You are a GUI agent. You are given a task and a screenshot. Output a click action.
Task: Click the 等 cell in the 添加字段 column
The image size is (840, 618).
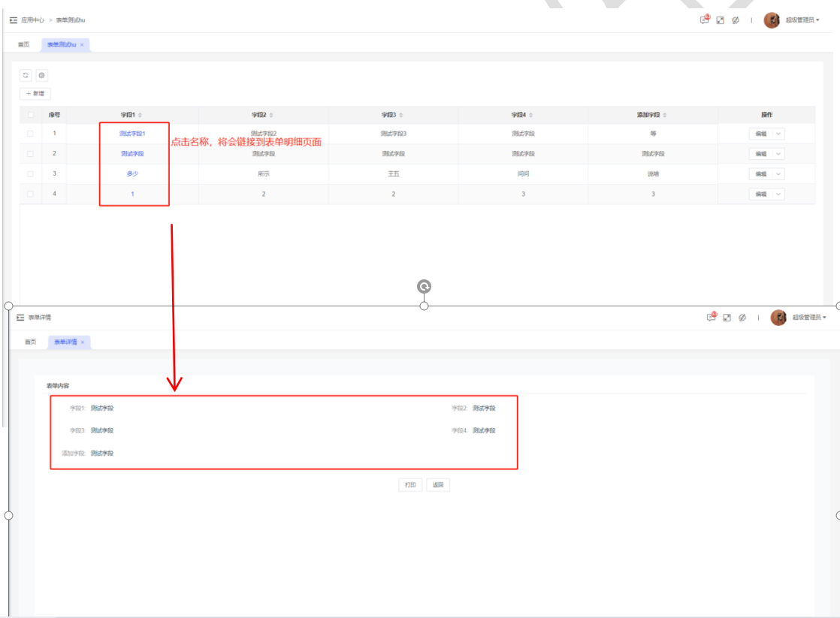pyautogui.click(x=654, y=134)
